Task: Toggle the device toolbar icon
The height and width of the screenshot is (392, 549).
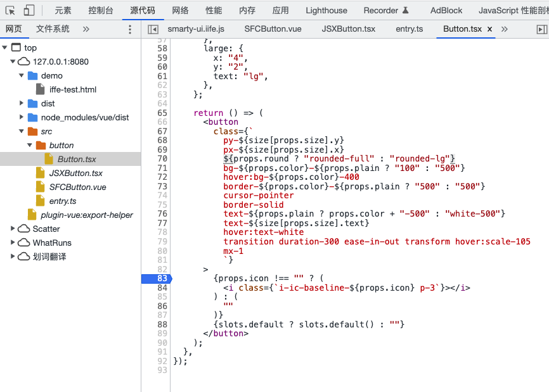Action: tap(29, 10)
